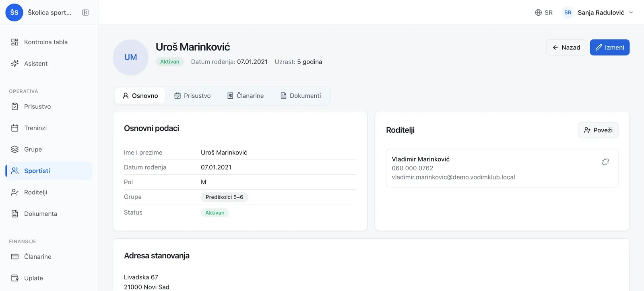The width and height of the screenshot is (644, 291).
Task: Click the SR language code label
Action: [x=549, y=12]
